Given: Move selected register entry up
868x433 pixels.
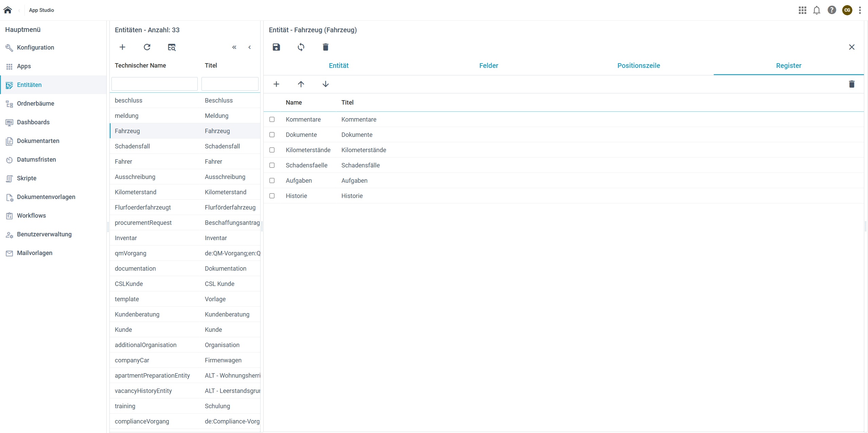Looking at the screenshot, I should coord(301,84).
